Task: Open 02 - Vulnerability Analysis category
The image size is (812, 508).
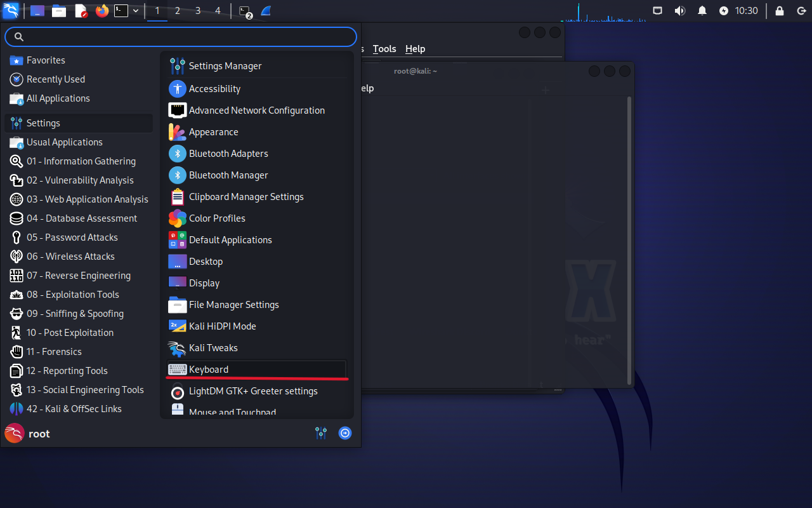Action: click(79, 180)
